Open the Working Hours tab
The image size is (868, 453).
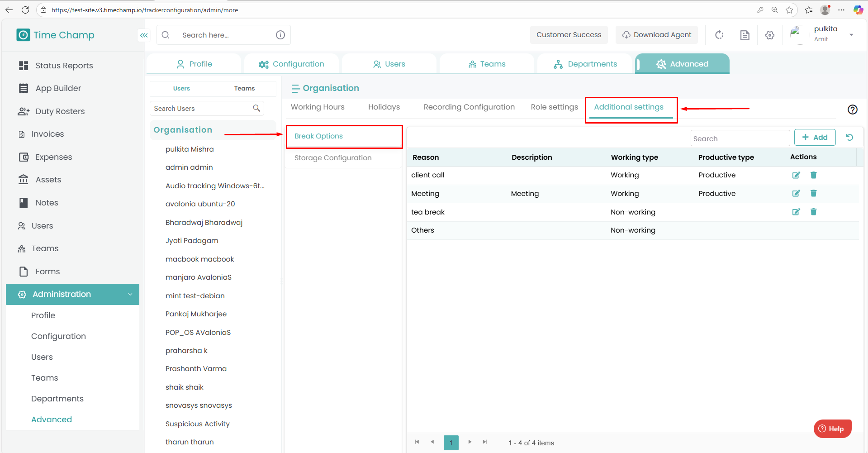(318, 107)
